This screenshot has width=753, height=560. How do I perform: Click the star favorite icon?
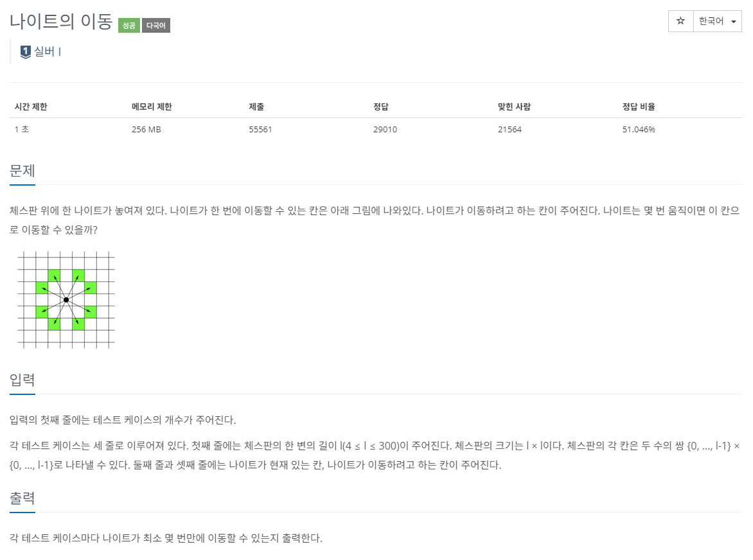pyautogui.click(x=680, y=21)
